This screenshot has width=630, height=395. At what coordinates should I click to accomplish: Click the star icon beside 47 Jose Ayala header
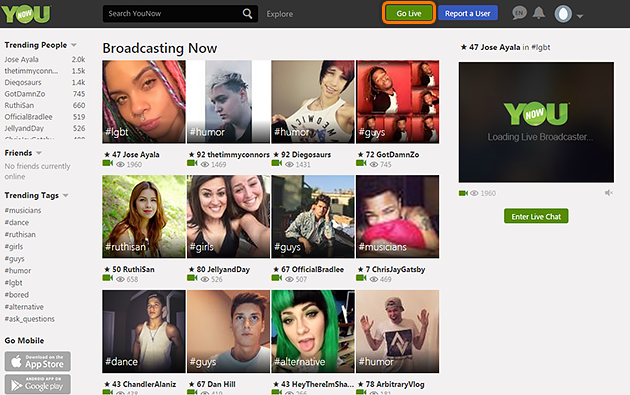[x=464, y=47]
